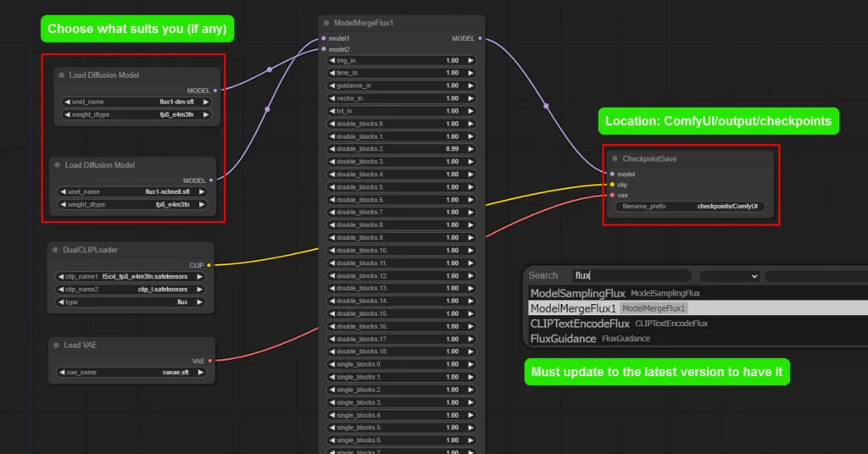
Task: Decrease time_in value with left arrow
Action: coord(332,73)
